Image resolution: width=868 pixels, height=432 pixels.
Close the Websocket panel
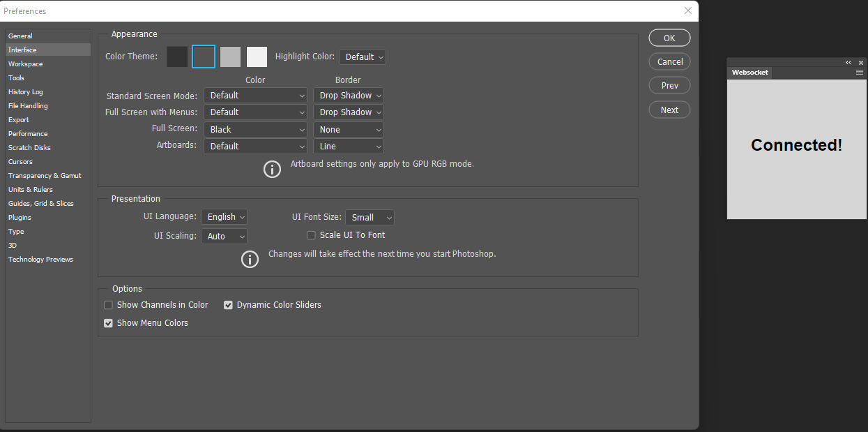861,62
